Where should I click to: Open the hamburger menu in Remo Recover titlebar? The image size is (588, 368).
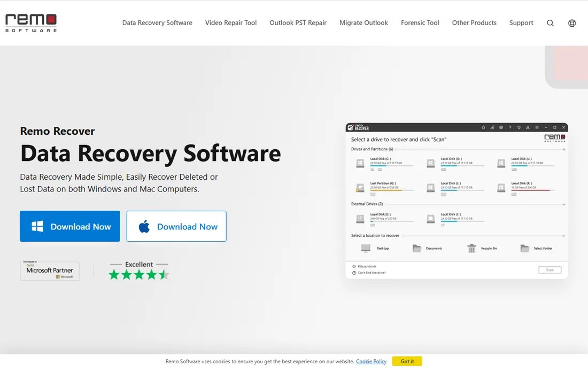point(537,127)
